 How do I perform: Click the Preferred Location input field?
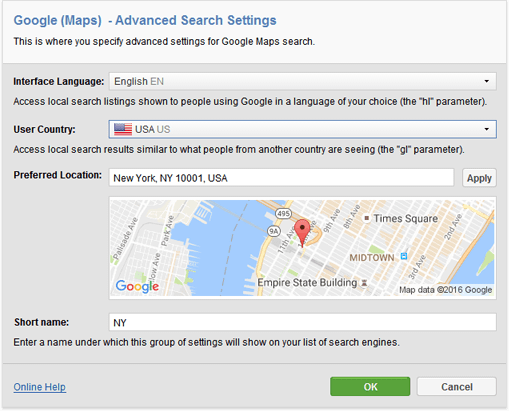(281, 178)
